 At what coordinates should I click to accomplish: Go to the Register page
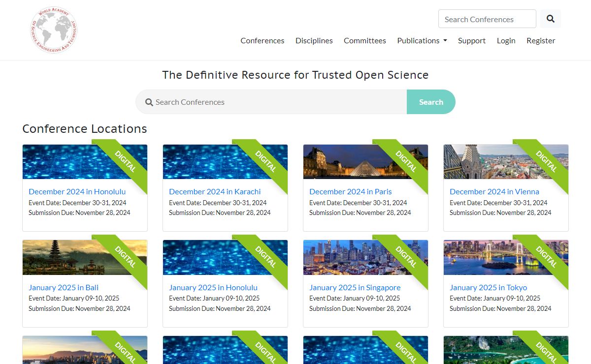coord(541,41)
